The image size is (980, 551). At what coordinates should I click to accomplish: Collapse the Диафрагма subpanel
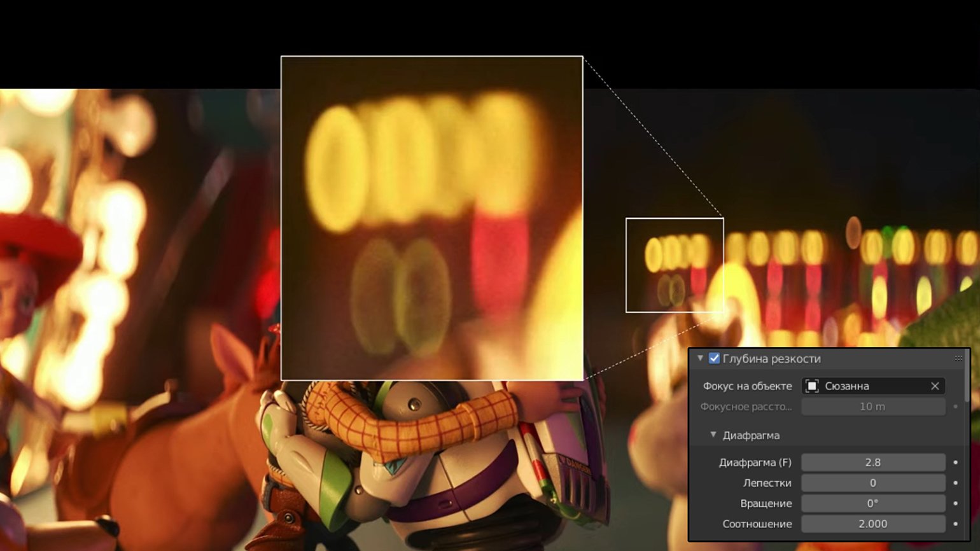click(x=713, y=435)
